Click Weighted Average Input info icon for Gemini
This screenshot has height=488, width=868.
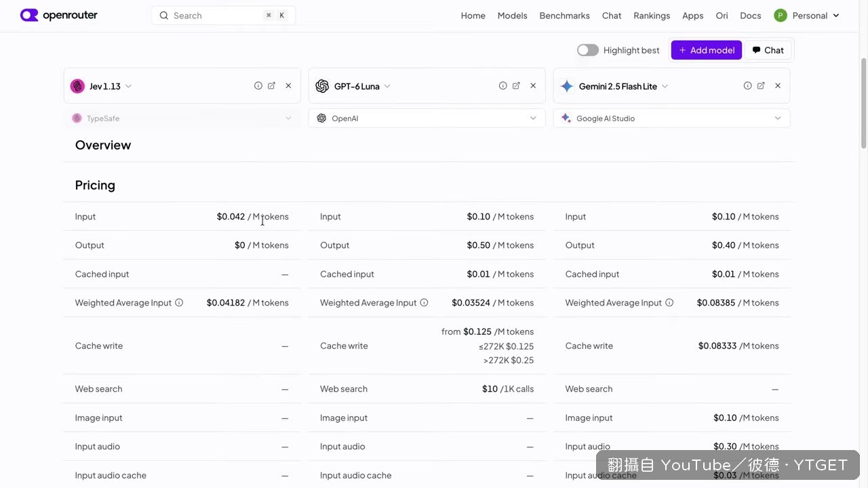tap(669, 303)
